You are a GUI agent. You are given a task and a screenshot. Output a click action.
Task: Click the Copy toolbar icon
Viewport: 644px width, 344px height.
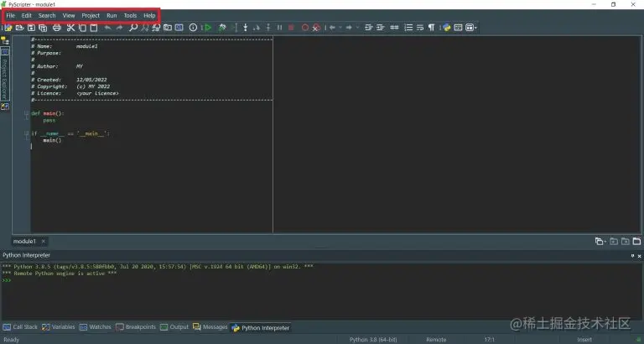82,28
